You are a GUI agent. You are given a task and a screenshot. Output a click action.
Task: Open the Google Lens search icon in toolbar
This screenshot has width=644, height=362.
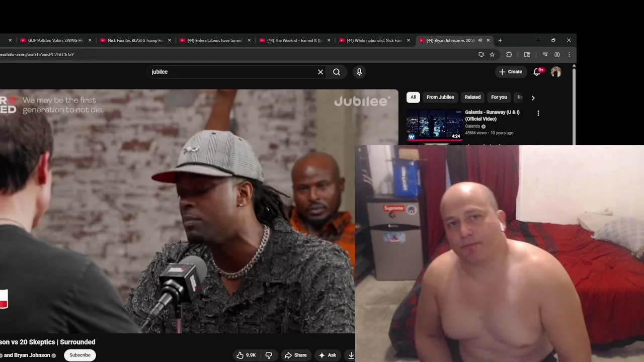coord(527,54)
